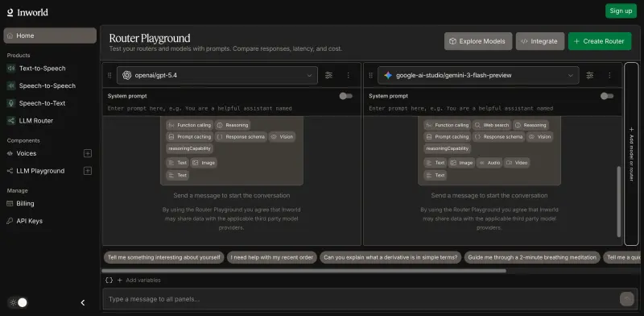644x316 pixels.
Task: Click the Explore Models button
Action: (x=478, y=41)
